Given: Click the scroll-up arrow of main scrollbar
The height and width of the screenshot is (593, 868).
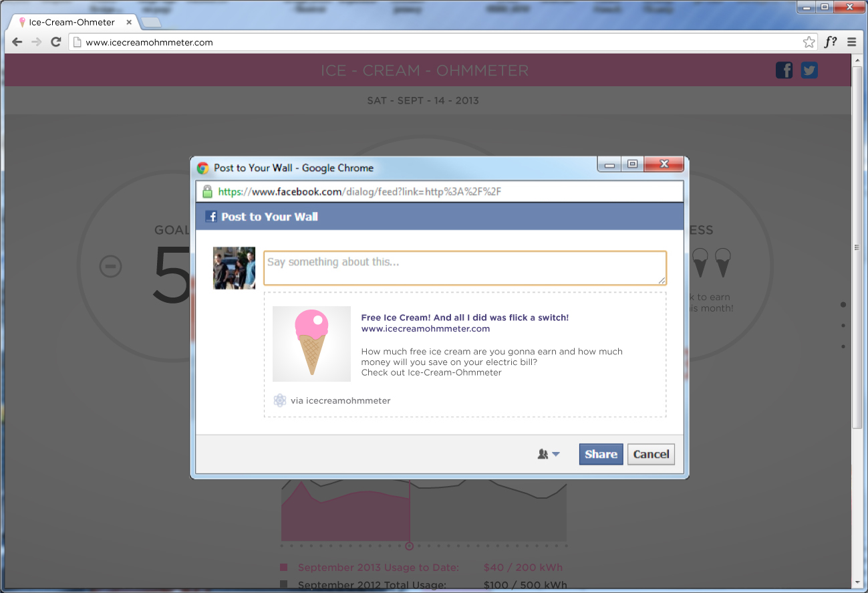Looking at the screenshot, I should point(858,60).
